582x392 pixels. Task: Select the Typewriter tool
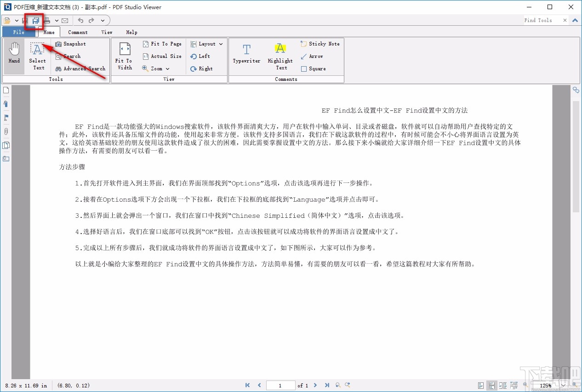click(x=246, y=53)
